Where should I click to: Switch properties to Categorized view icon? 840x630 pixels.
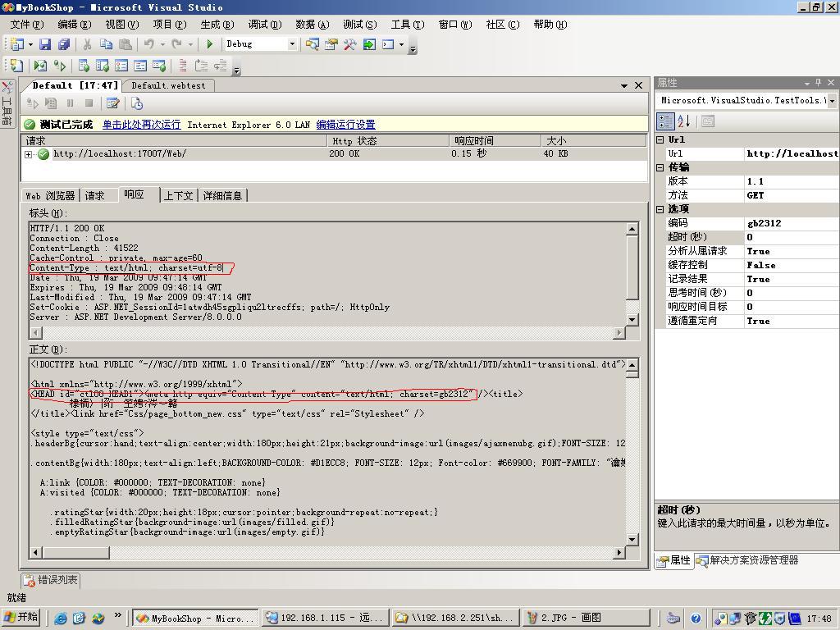tap(665, 121)
